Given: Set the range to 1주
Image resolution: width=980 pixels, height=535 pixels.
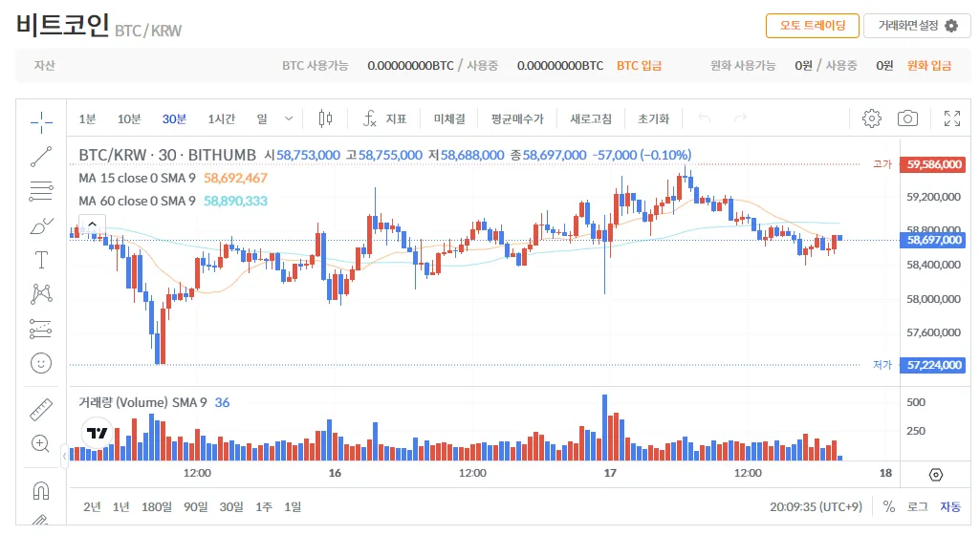Looking at the screenshot, I should [x=264, y=507].
